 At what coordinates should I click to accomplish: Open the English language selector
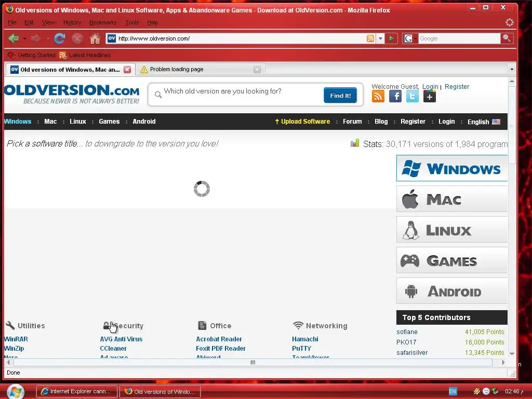[484, 122]
